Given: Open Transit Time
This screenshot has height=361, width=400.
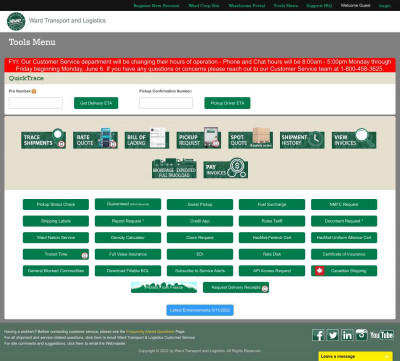Looking at the screenshot, I should point(56,254).
